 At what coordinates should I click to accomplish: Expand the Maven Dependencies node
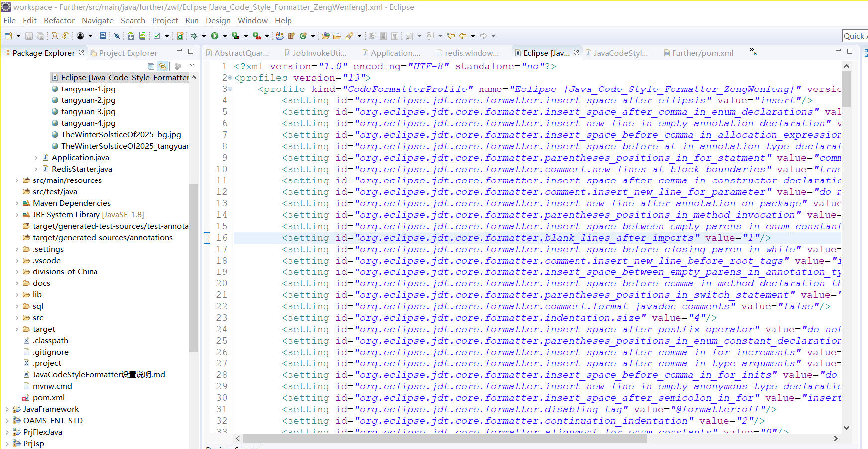17,203
